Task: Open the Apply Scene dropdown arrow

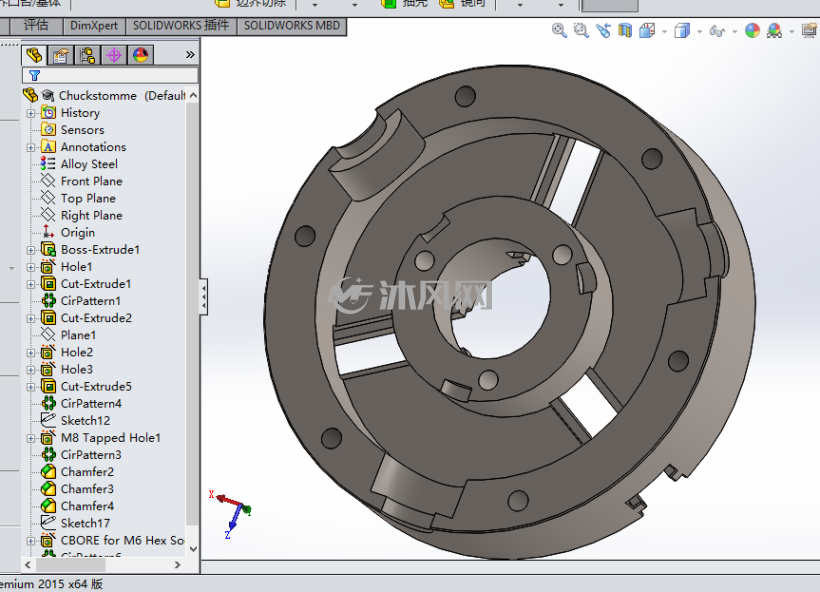Action: [791, 32]
